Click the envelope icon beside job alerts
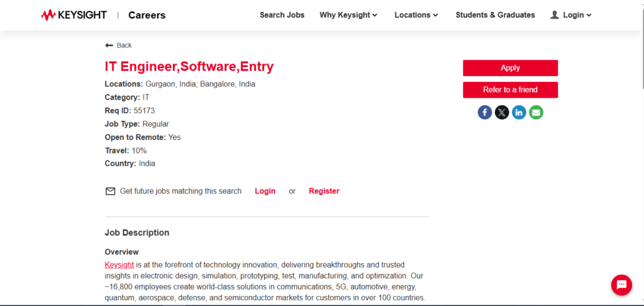Image resolution: width=644 pixels, height=306 pixels. pos(110,191)
